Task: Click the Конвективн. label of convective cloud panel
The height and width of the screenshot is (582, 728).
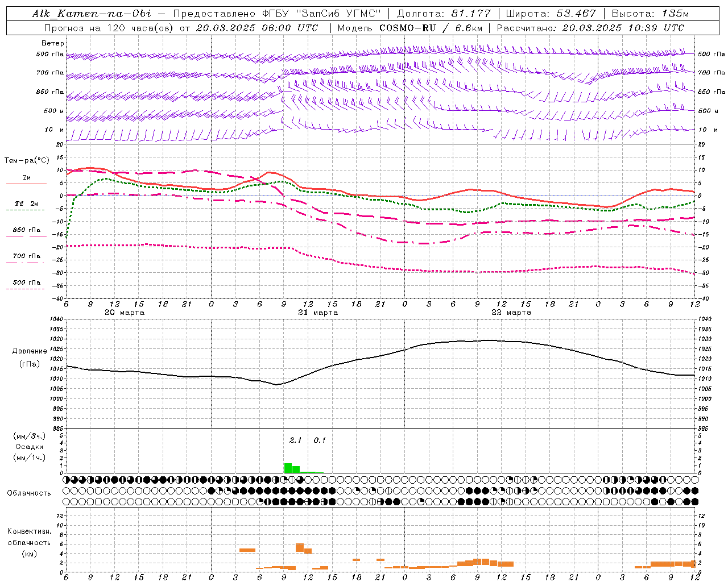Action: pos(30,531)
